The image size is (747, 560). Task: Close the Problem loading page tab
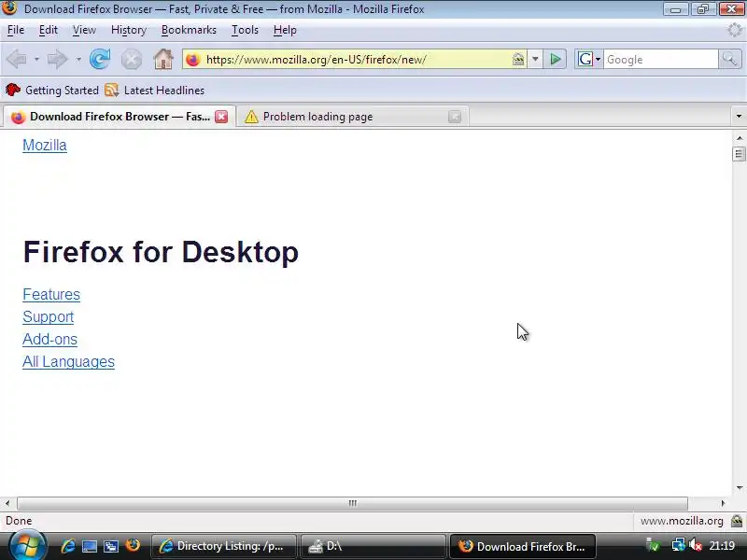point(455,117)
